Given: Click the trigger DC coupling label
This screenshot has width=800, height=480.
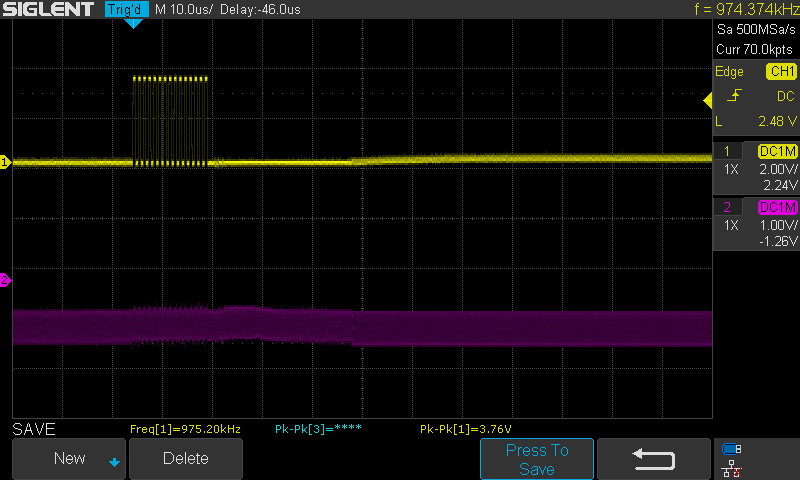Looking at the screenshot, I should (786, 96).
